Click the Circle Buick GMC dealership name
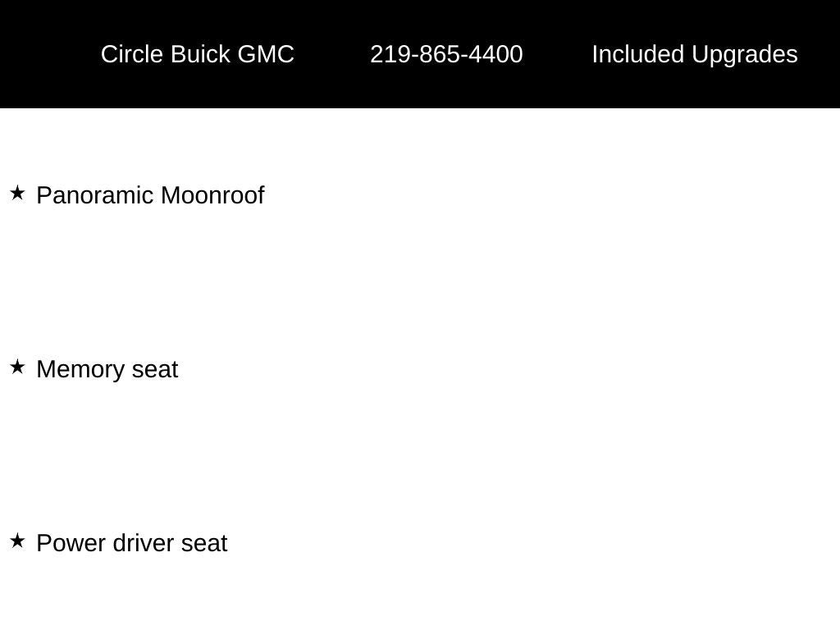840x630 pixels. tap(197, 54)
